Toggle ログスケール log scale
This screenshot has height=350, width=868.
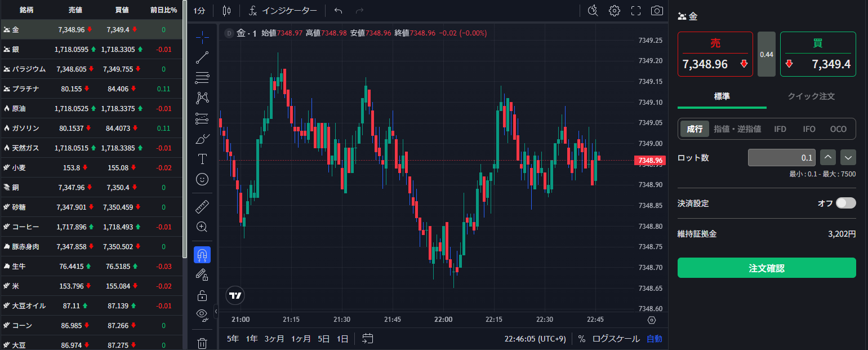(x=616, y=339)
